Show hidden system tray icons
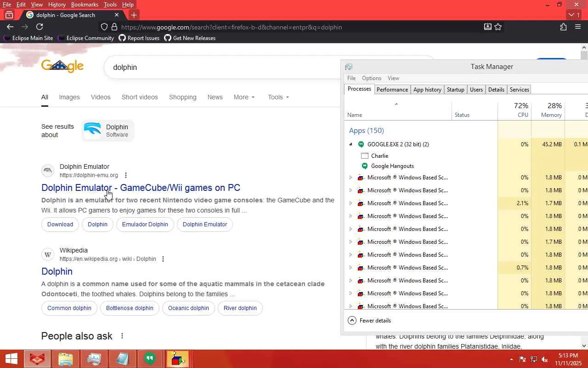Screen dimensions: 588x368 (x=512, y=359)
